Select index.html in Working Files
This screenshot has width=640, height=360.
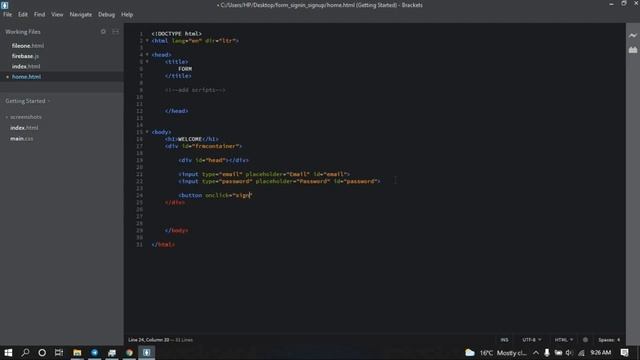click(x=26, y=66)
